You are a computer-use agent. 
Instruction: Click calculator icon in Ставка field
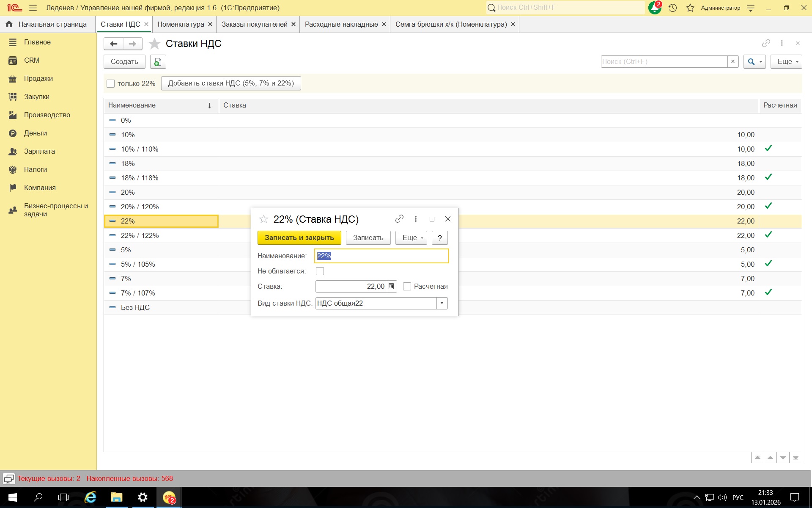pyautogui.click(x=391, y=287)
